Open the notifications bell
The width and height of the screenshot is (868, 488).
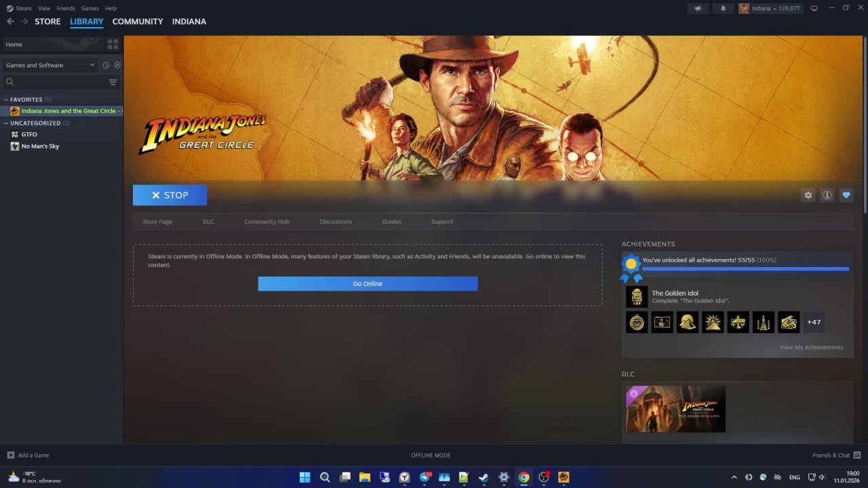pyautogui.click(x=723, y=8)
